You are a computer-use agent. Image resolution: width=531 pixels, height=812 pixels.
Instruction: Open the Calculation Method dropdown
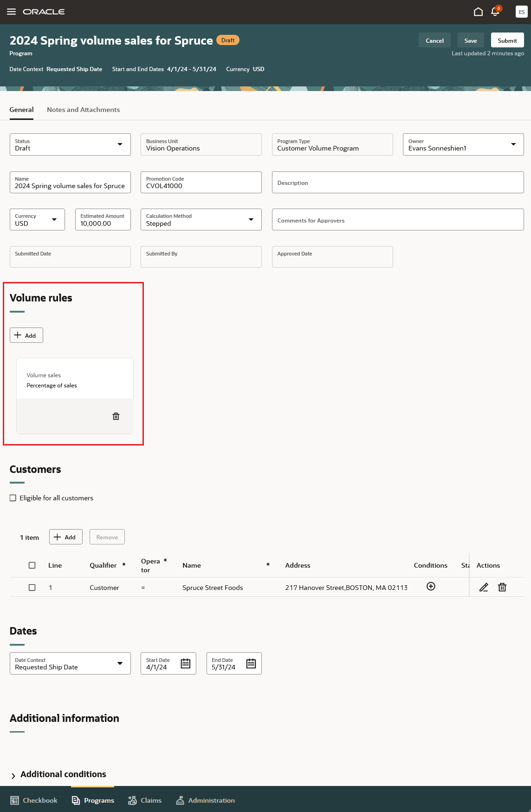pyautogui.click(x=201, y=219)
